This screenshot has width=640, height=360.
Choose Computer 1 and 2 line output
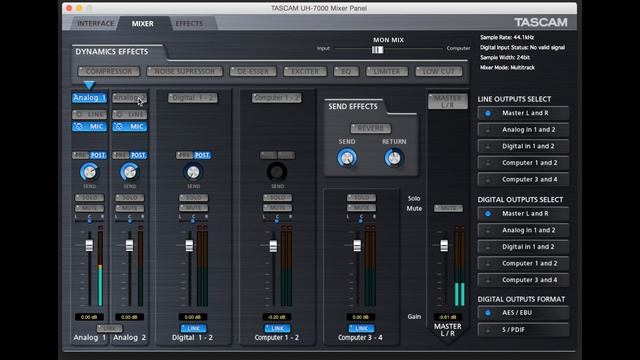[x=523, y=163]
